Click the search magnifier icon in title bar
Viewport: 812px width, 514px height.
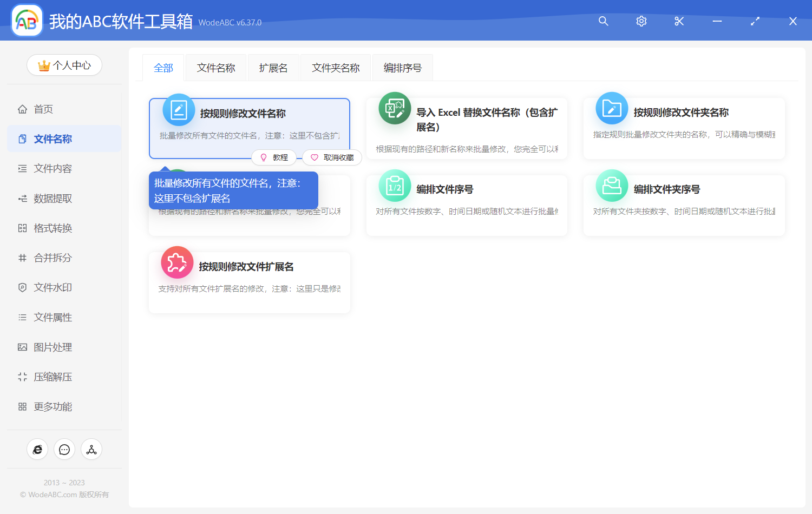point(603,21)
